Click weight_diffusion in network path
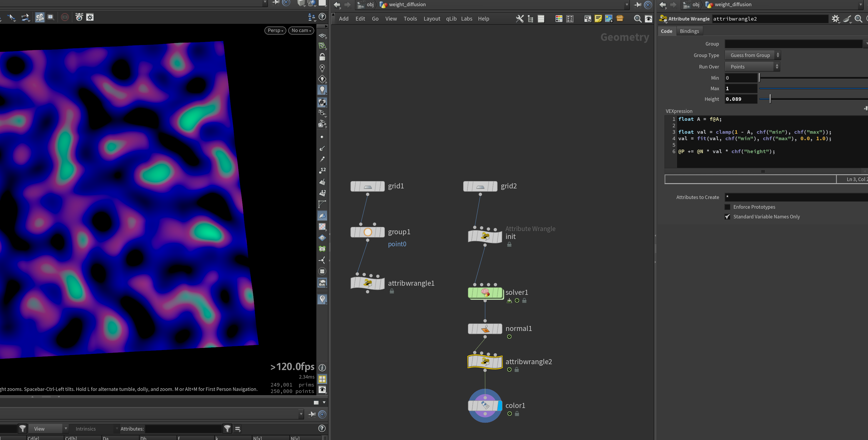 pyautogui.click(x=407, y=5)
